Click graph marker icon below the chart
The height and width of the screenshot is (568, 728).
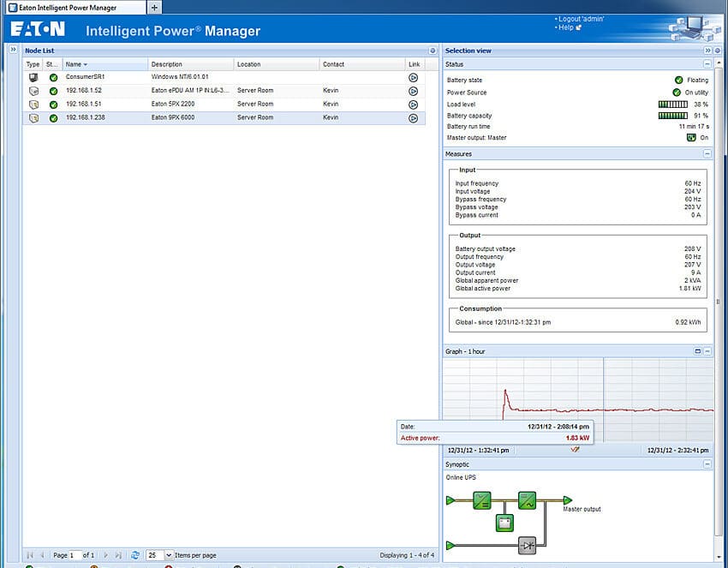[x=575, y=449]
